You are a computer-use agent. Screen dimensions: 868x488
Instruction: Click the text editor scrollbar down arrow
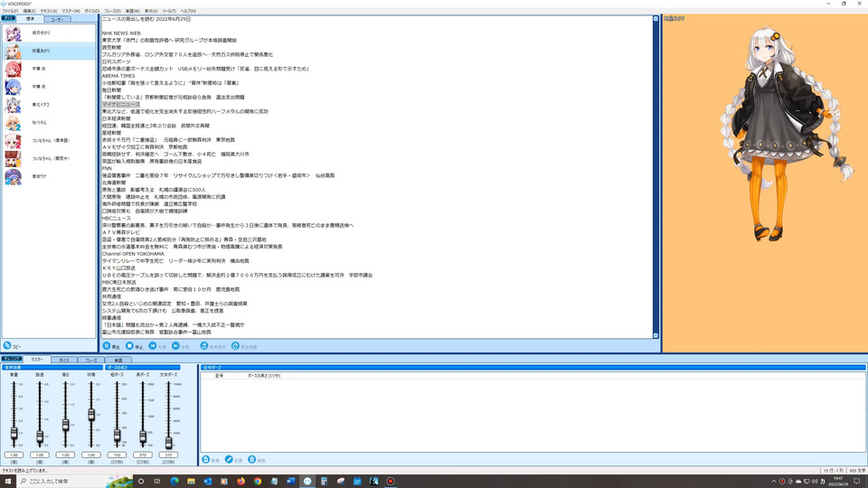point(656,335)
